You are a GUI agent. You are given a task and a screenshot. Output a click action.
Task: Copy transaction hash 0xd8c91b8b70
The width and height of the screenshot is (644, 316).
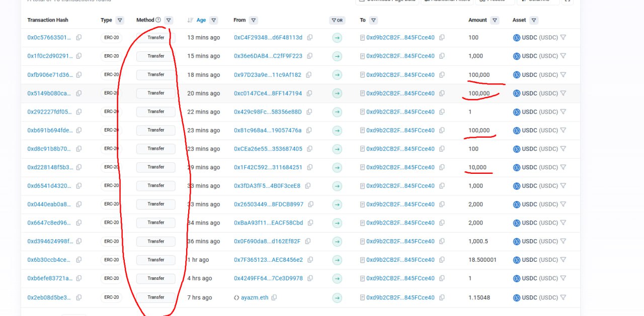tap(78, 149)
